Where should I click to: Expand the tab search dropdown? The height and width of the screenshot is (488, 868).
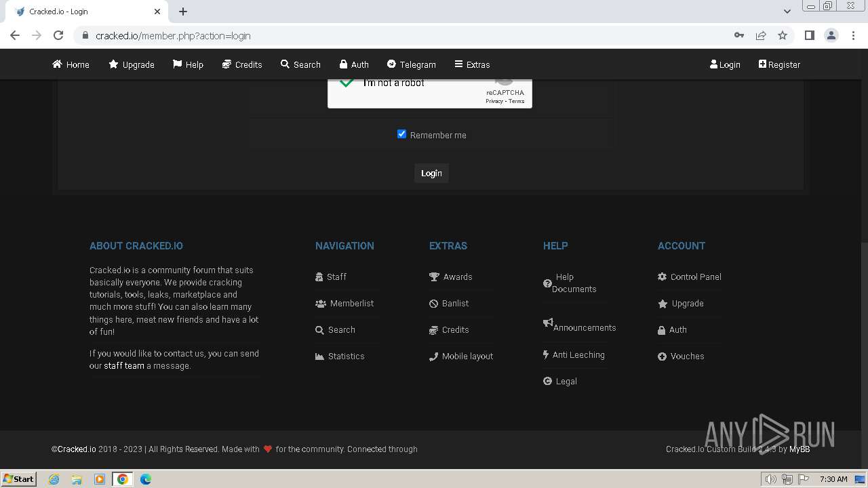(787, 12)
